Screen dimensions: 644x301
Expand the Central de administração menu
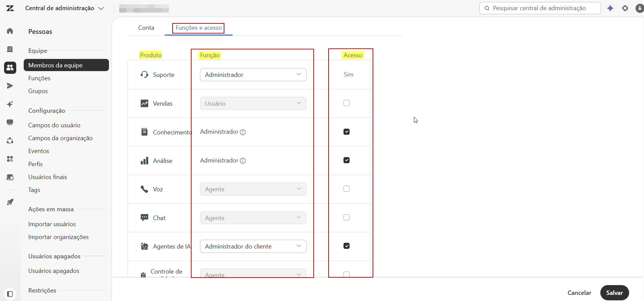(x=64, y=8)
